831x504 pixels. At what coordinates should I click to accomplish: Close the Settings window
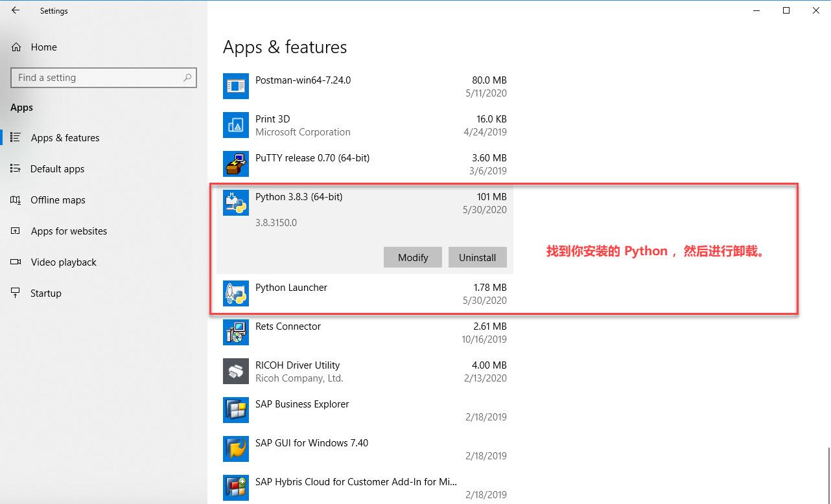tap(816, 10)
